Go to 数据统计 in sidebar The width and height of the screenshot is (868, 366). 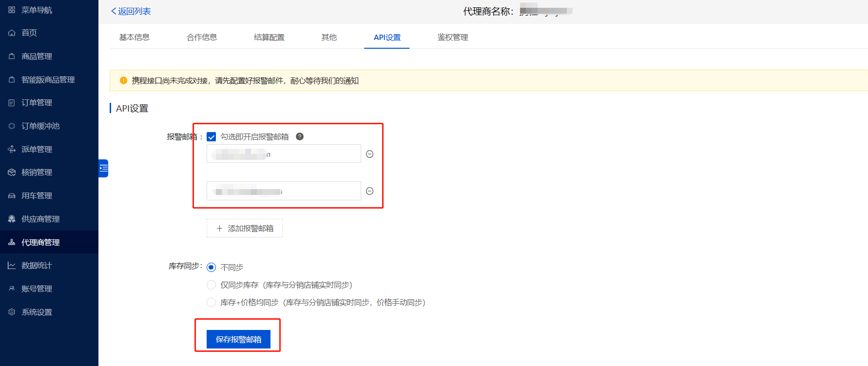pos(37,265)
